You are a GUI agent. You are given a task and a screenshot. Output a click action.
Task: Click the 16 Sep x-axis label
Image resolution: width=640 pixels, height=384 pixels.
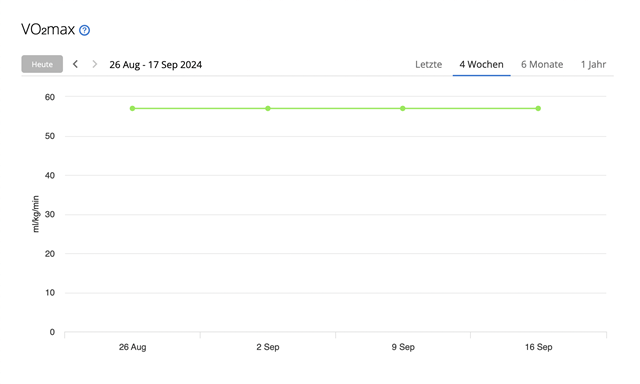539,347
